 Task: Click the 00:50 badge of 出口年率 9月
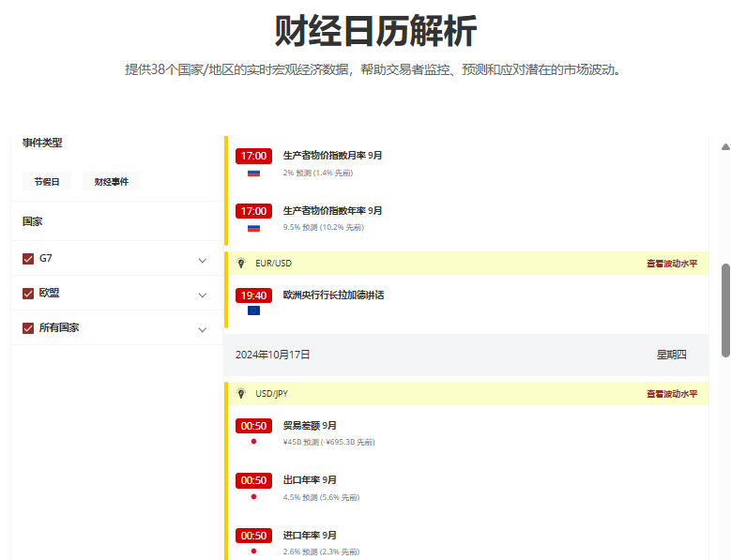click(x=253, y=480)
